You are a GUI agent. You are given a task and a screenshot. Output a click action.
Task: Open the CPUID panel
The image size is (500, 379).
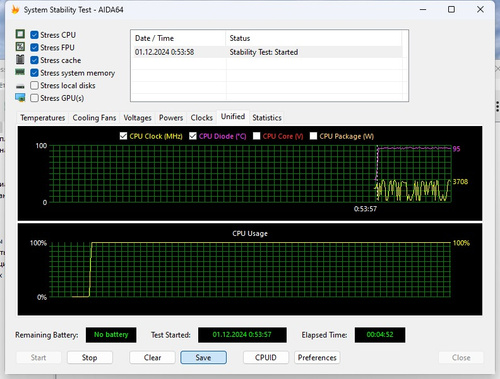pos(266,358)
